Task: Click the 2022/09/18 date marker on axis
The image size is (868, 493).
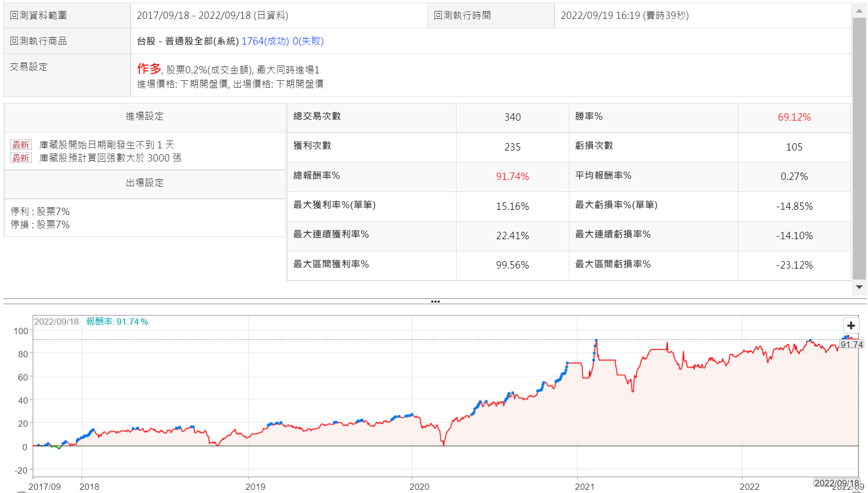Action: tap(837, 483)
